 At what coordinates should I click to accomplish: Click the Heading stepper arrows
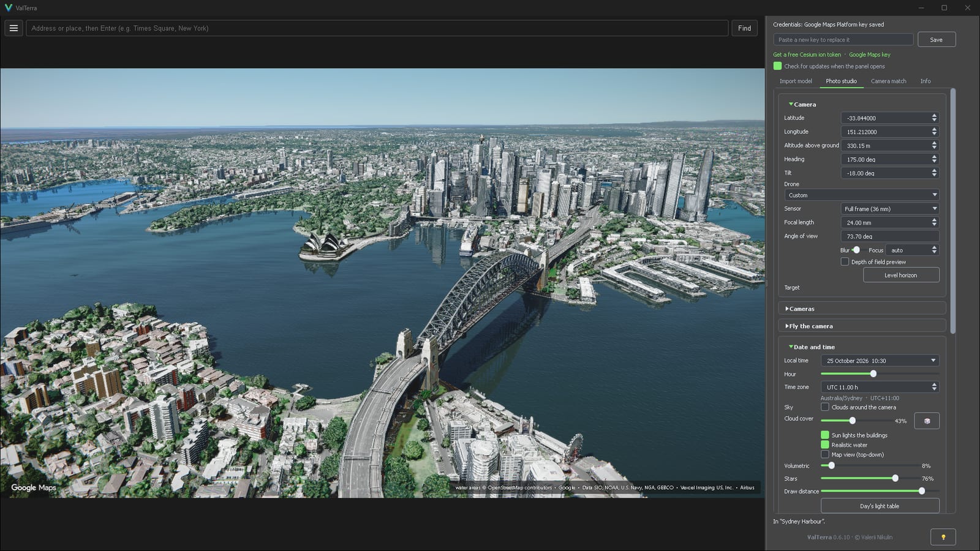(x=934, y=159)
